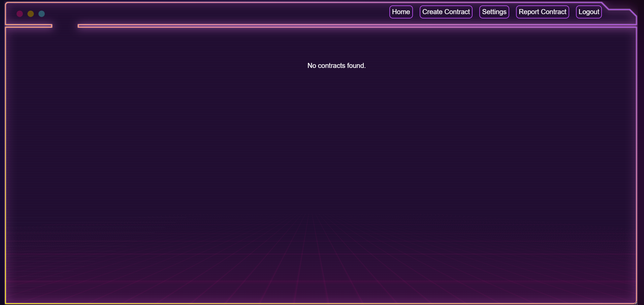Click the red window dot

20,14
